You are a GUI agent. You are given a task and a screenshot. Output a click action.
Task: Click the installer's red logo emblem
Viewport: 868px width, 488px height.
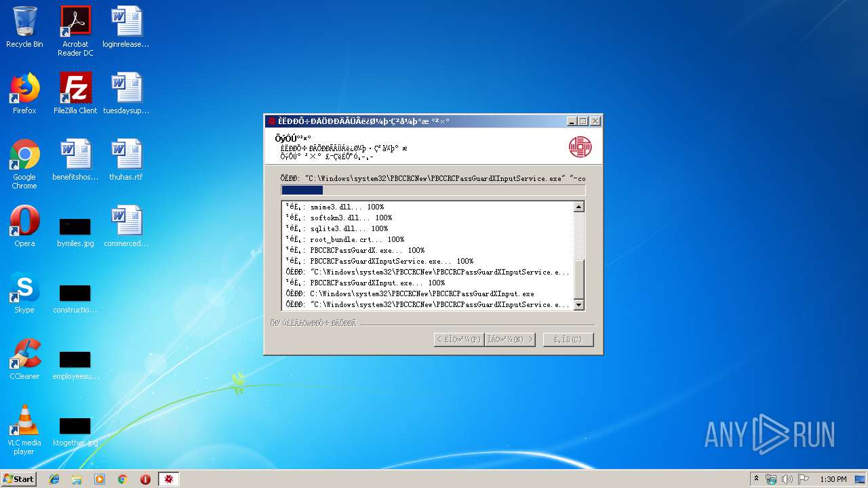tap(580, 146)
